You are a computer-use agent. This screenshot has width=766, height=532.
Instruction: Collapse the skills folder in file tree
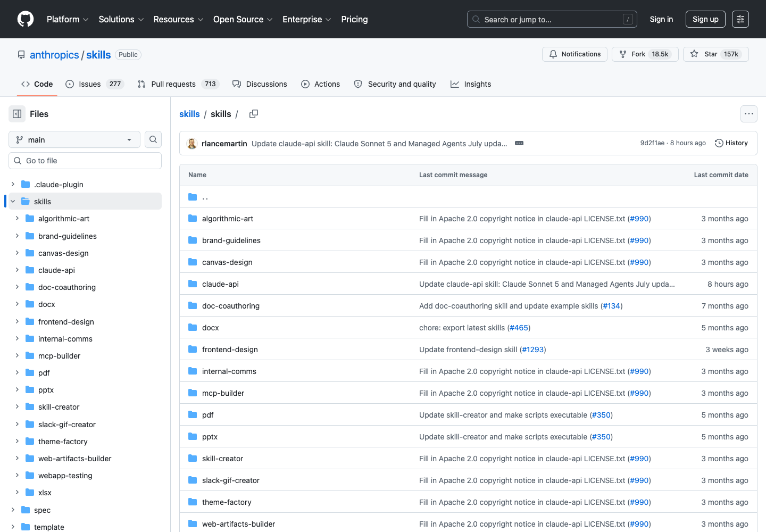click(x=13, y=201)
